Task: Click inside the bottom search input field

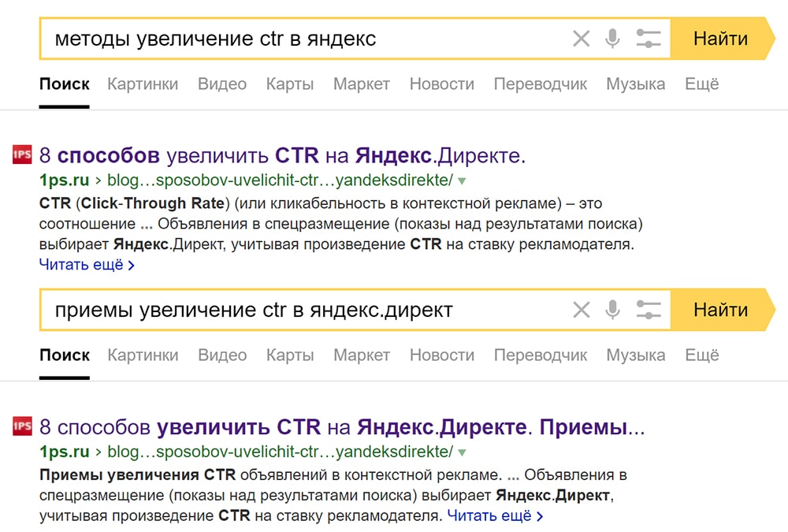Action: pyautogui.click(x=315, y=309)
